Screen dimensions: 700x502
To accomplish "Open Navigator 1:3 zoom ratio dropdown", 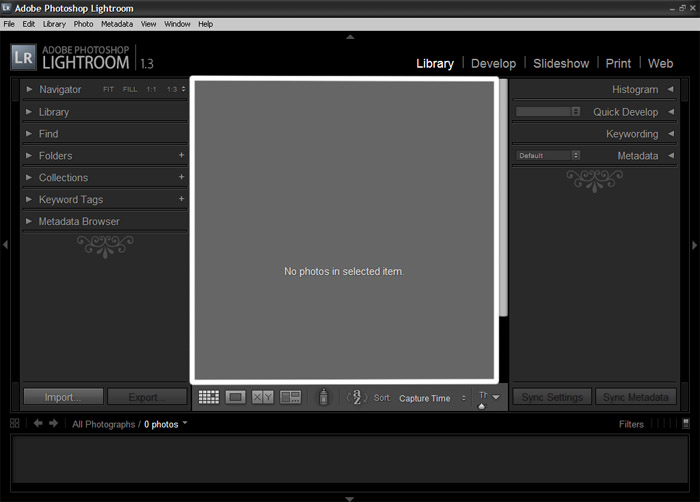I will 176,89.
